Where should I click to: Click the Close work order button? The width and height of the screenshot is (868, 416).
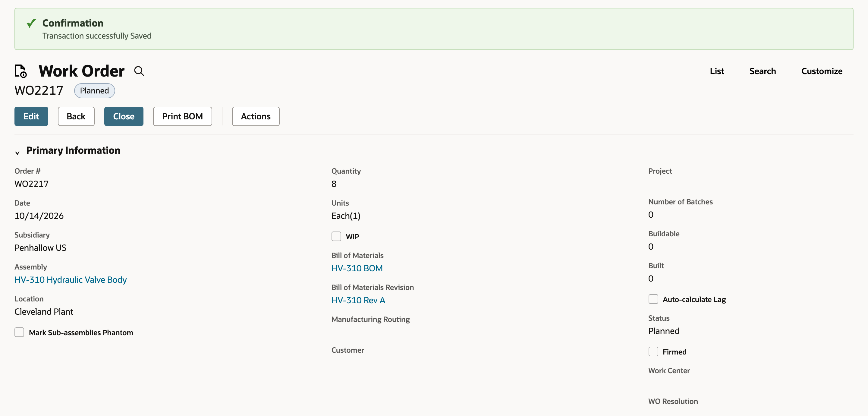[124, 116]
